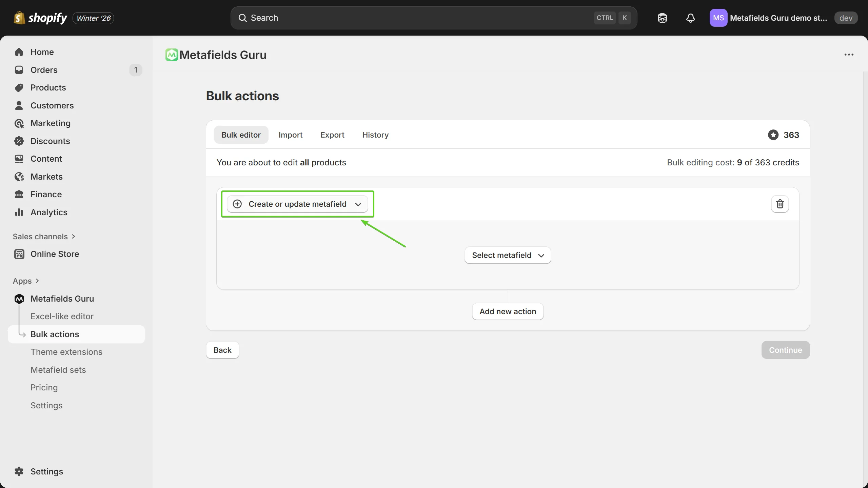The width and height of the screenshot is (868, 488).
Task: Open the notifications bell
Action: pos(690,18)
